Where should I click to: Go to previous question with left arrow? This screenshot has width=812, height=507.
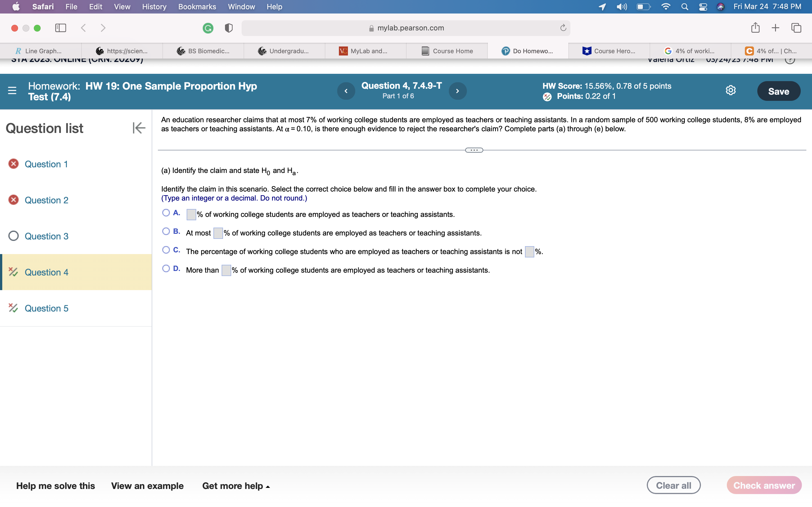click(x=346, y=91)
